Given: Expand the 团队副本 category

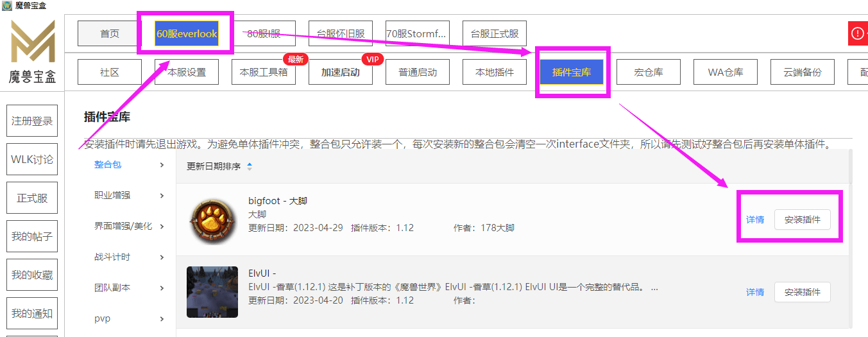Looking at the screenshot, I should [x=129, y=288].
